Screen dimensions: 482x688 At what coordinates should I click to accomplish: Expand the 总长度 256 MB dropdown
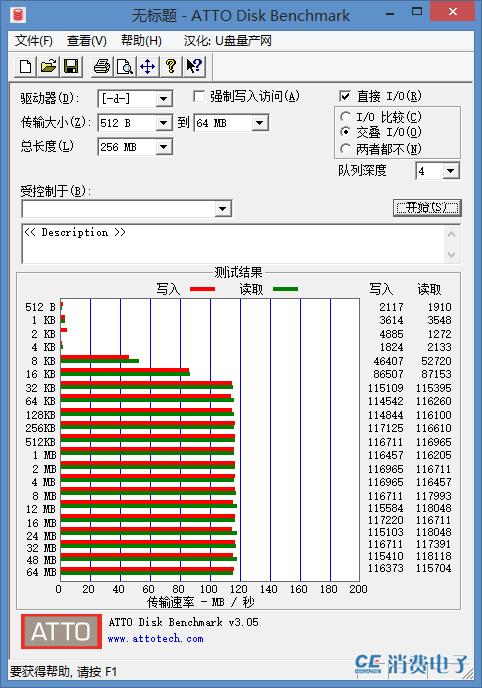[x=164, y=147]
